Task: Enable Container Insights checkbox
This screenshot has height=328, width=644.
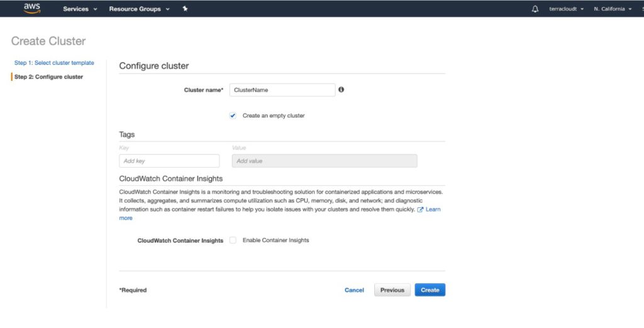Action: tap(233, 240)
